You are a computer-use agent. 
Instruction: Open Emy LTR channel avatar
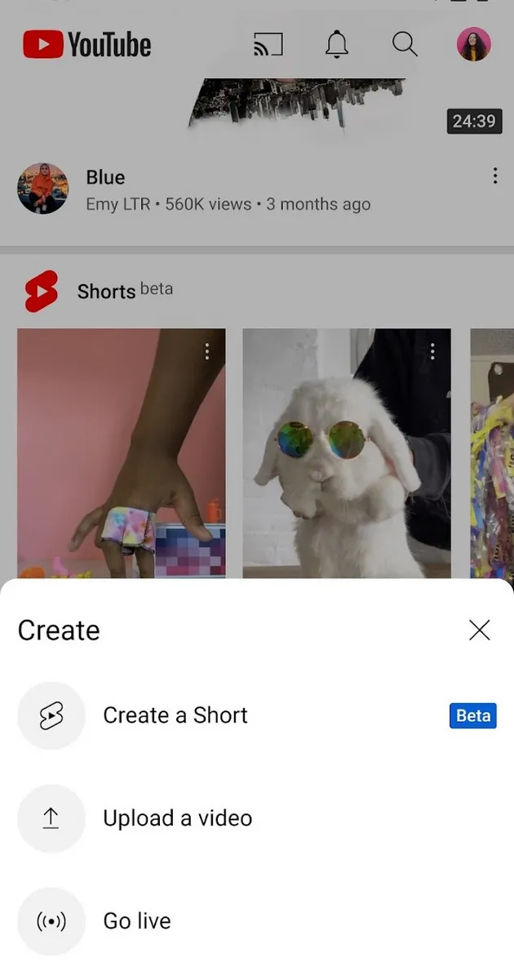click(x=42, y=189)
